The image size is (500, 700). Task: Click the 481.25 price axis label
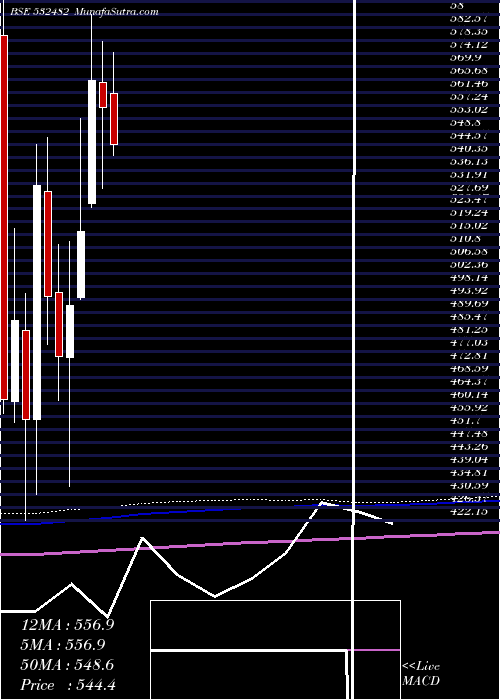coord(469,329)
